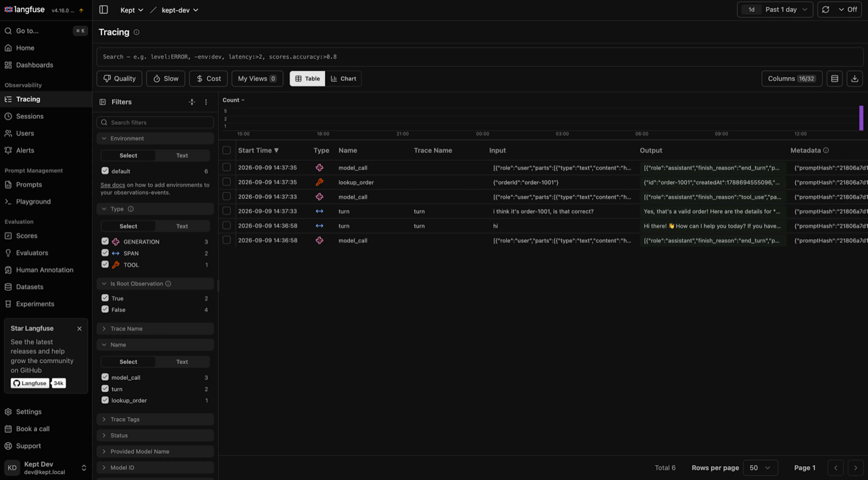
Task: Open the Prompts page
Action: 29,185
